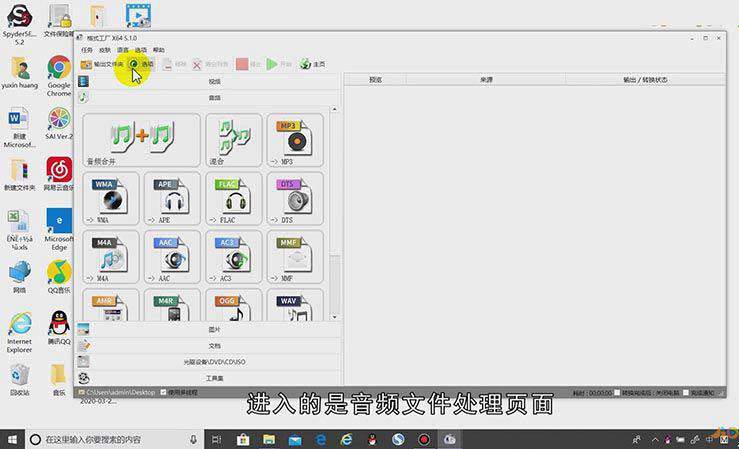Select the convert to WMA icon
The image size is (739, 449).
111,198
